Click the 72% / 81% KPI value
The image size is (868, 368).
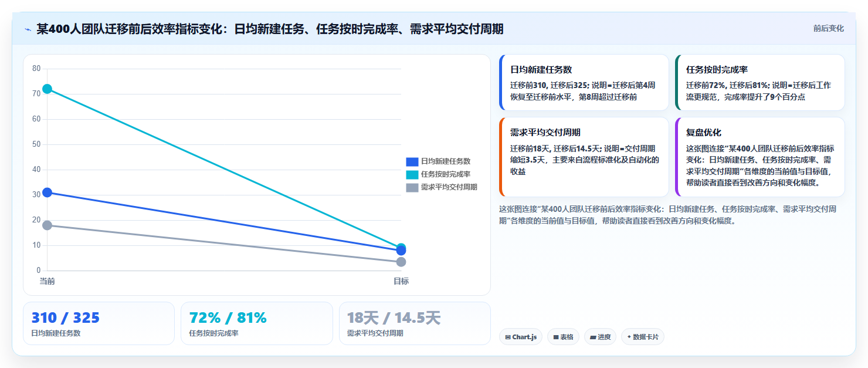[228, 318]
